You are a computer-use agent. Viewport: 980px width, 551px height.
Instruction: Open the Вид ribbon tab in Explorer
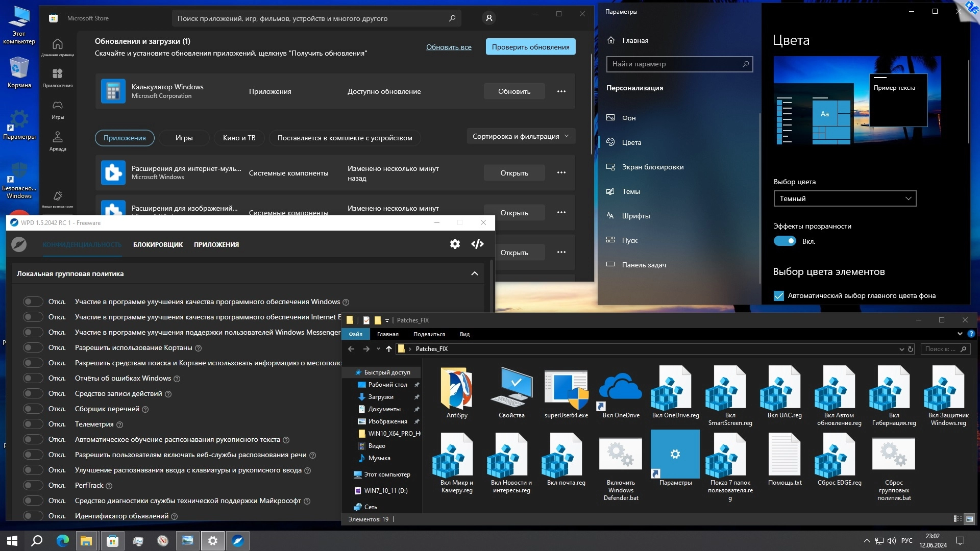tap(464, 335)
